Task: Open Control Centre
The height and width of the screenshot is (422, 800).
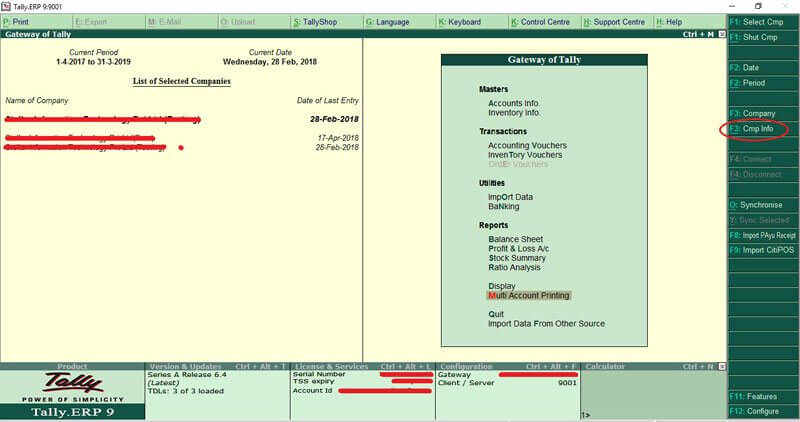Action: (545, 22)
